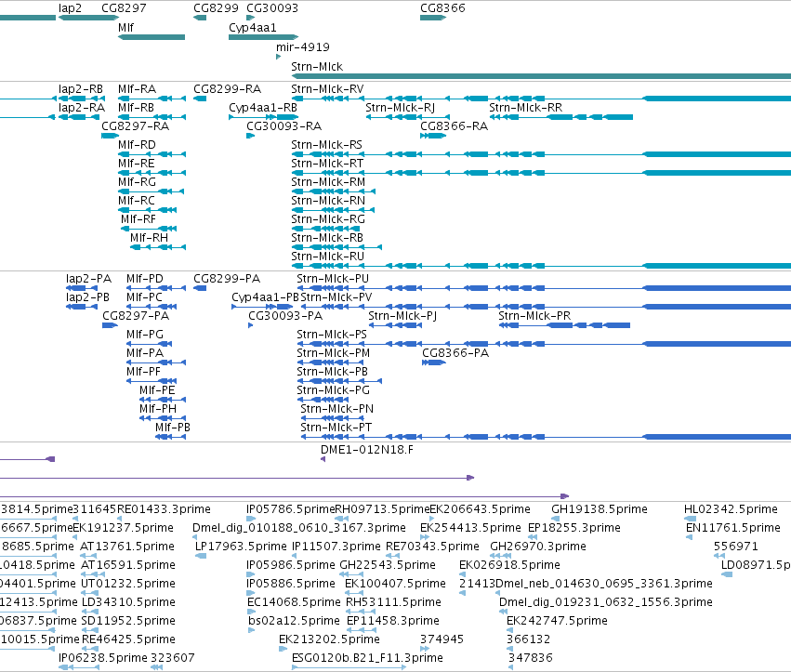Screen dimensions: 791x672
Task: Click the CG8297 gene label
Action: (x=124, y=8)
